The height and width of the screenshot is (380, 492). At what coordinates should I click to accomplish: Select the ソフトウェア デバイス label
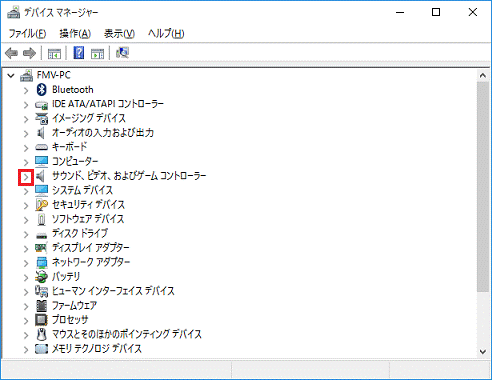[x=88, y=219]
